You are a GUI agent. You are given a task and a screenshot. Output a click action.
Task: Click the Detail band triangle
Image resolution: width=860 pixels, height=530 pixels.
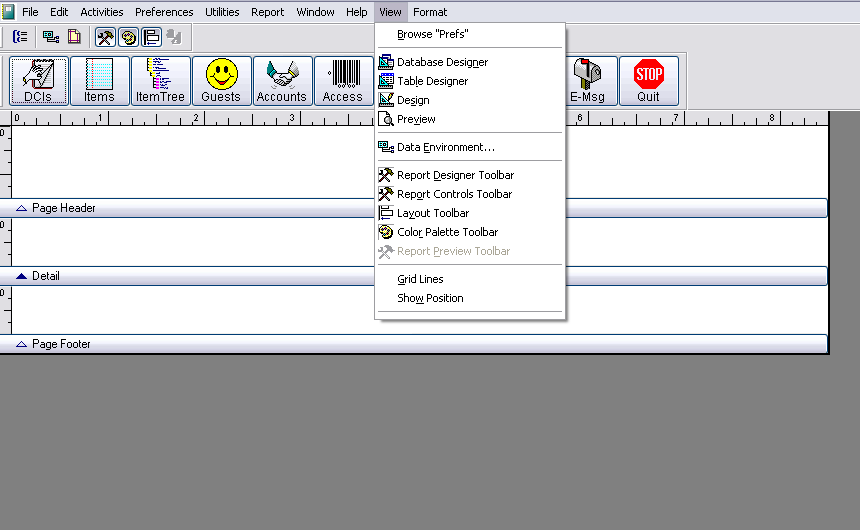[x=21, y=276]
